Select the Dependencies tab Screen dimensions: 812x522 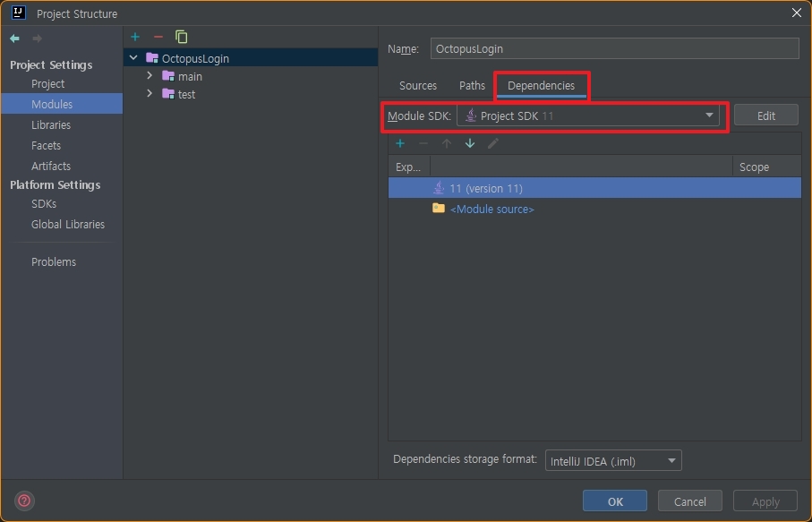(x=541, y=85)
